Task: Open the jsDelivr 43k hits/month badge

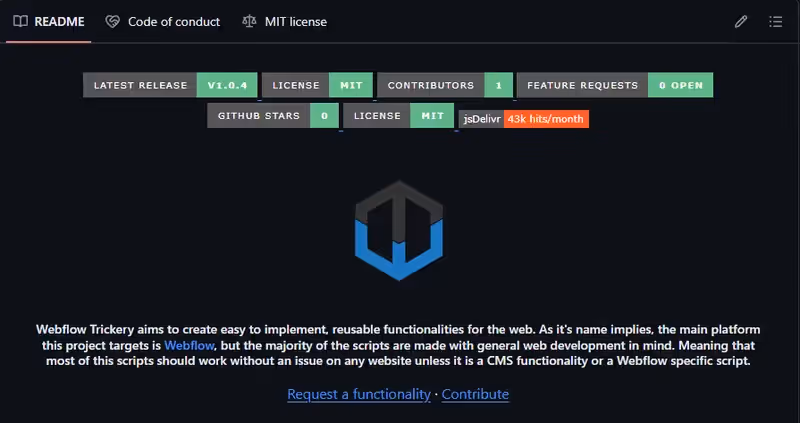Action: tap(524, 119)
